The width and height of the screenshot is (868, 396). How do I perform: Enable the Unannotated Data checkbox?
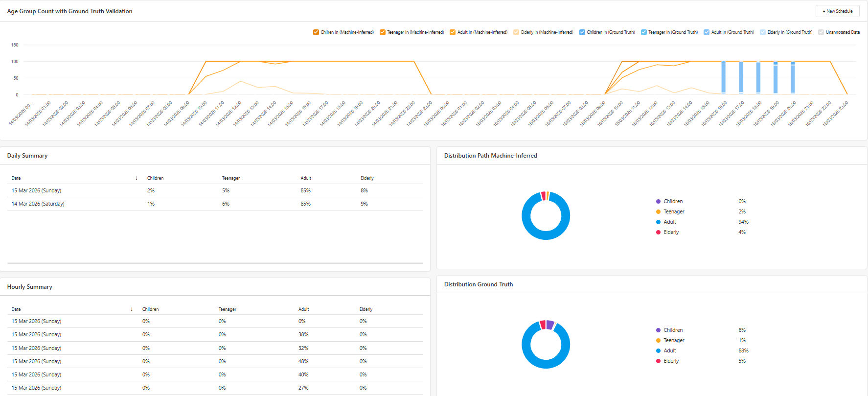821,32
